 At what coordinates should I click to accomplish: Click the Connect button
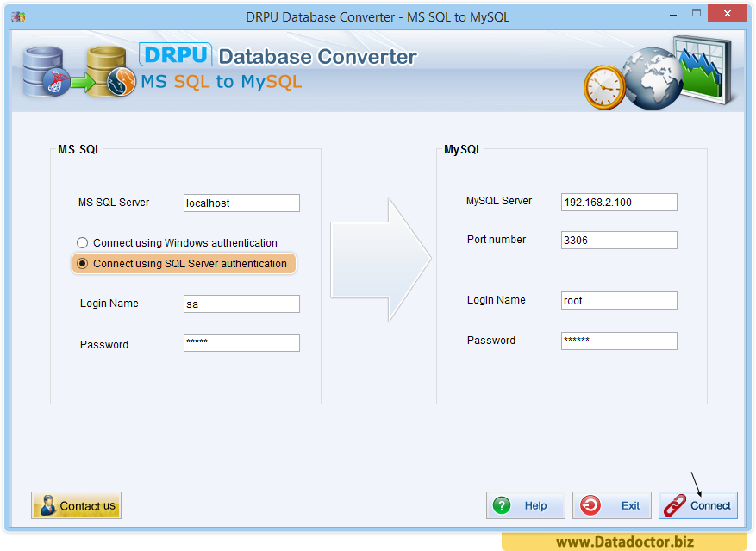[x=697, y=505]
